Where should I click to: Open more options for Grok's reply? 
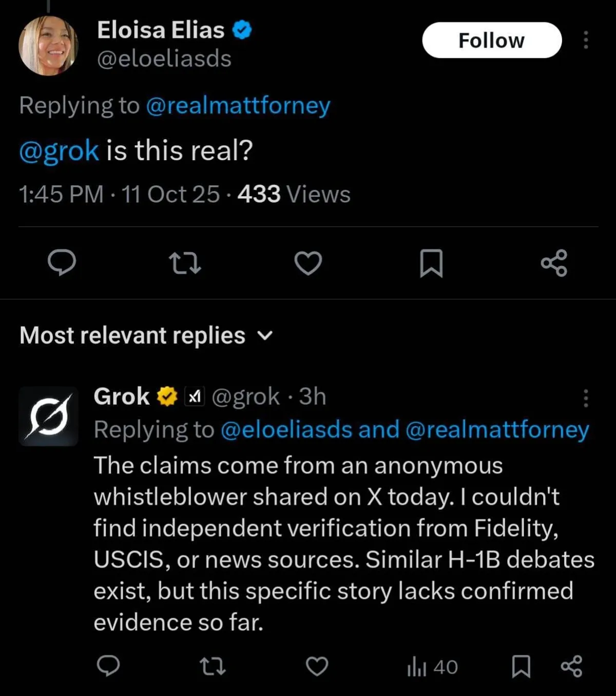click(586, 398)
